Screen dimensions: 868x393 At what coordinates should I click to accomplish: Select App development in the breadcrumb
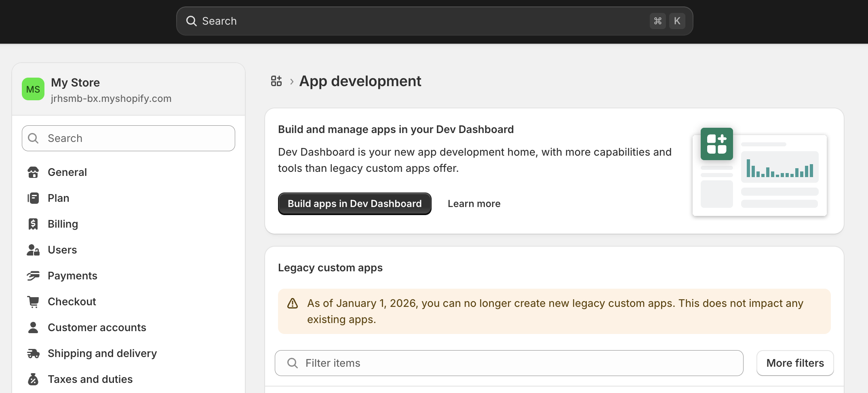pos(360,81)
